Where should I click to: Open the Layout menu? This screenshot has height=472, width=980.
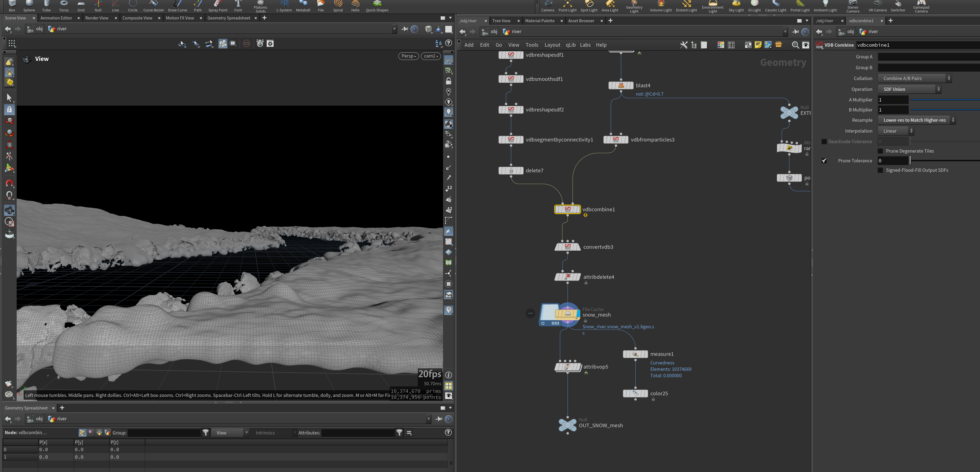[552, 45]
